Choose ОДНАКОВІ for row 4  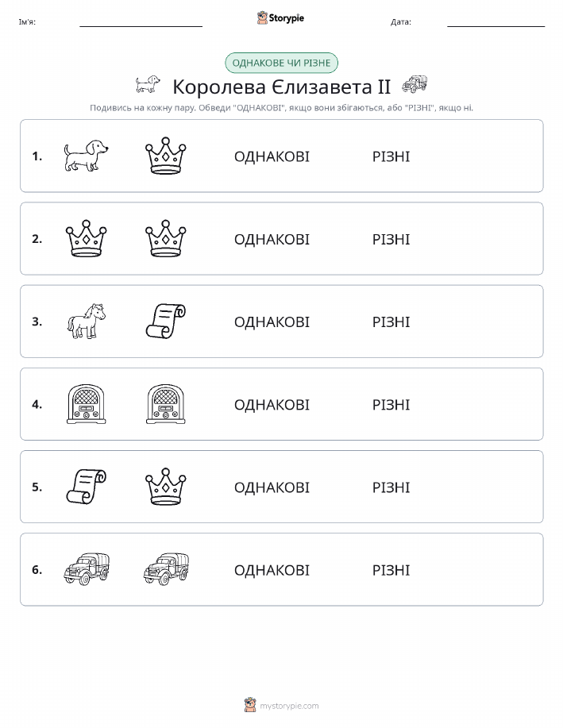click(272, 404)
